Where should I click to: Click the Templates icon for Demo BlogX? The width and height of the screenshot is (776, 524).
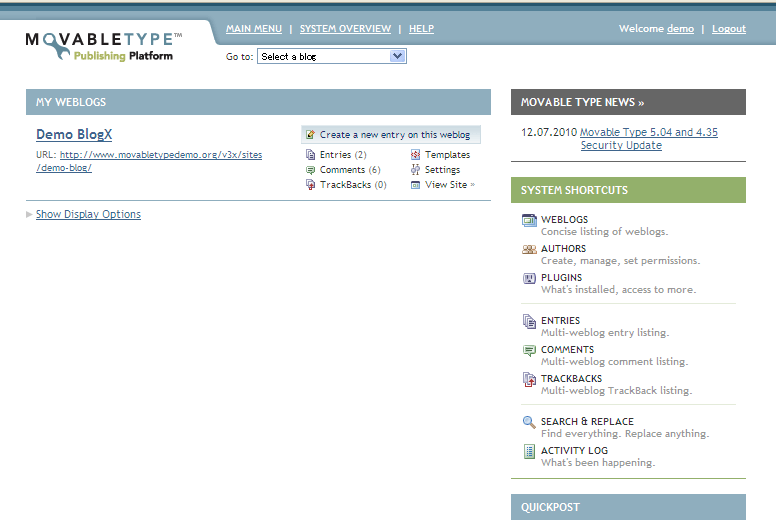tap(416, 155)
